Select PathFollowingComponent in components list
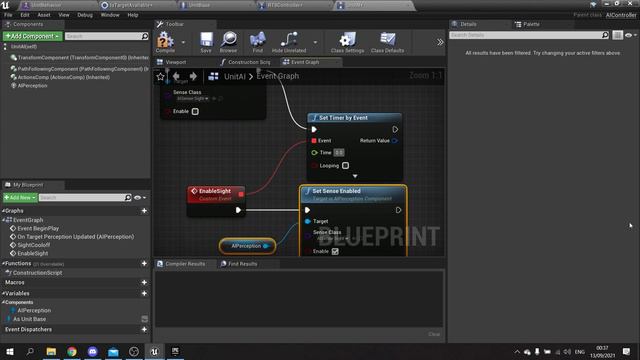Screen dimensions: 640x360 point(80,69)
